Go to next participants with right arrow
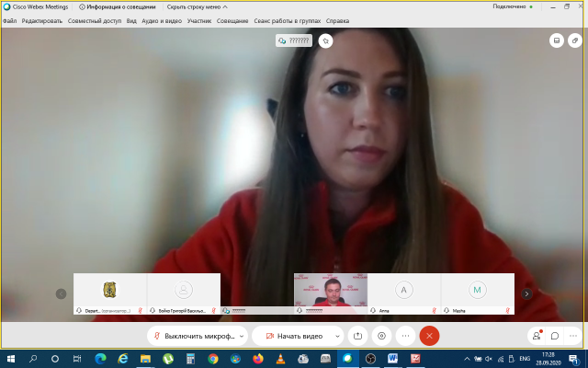Screen dimensions: 588x368 coord(526,293)
